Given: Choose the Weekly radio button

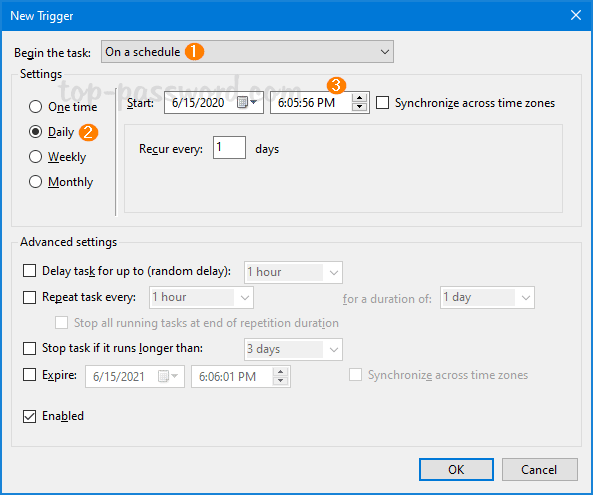Looking at the screenshot, I should [35, 157].
